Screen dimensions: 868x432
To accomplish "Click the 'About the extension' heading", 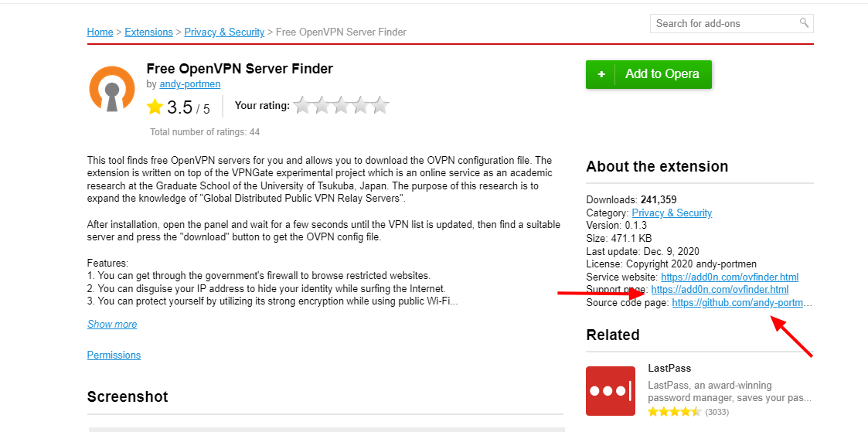I will click(x=657, y=166).
